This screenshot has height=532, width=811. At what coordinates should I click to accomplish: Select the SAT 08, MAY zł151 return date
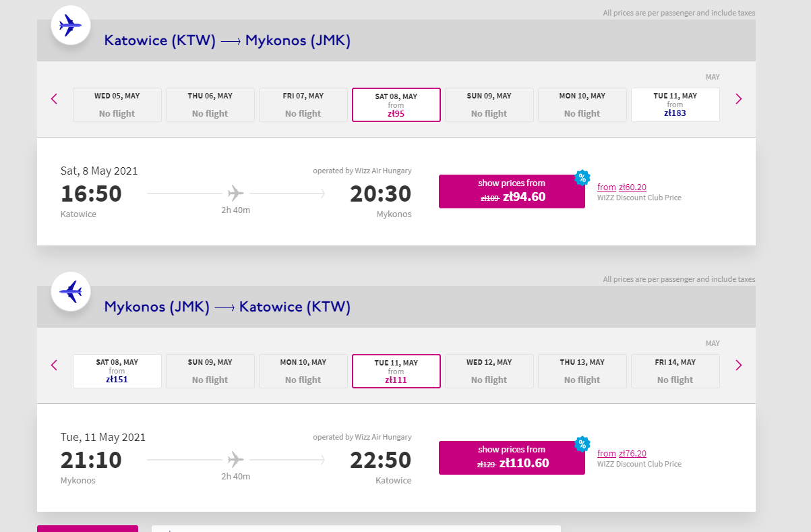point(117,371)
